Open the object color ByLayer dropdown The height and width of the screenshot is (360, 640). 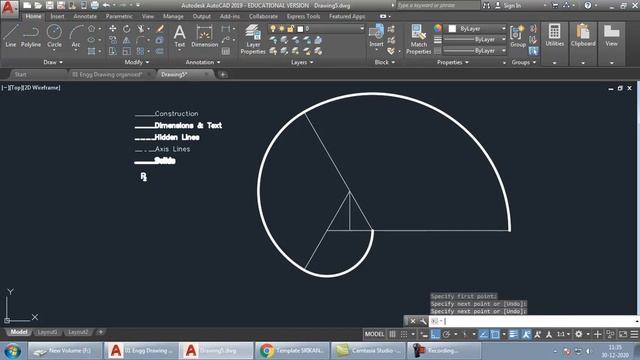476,29
